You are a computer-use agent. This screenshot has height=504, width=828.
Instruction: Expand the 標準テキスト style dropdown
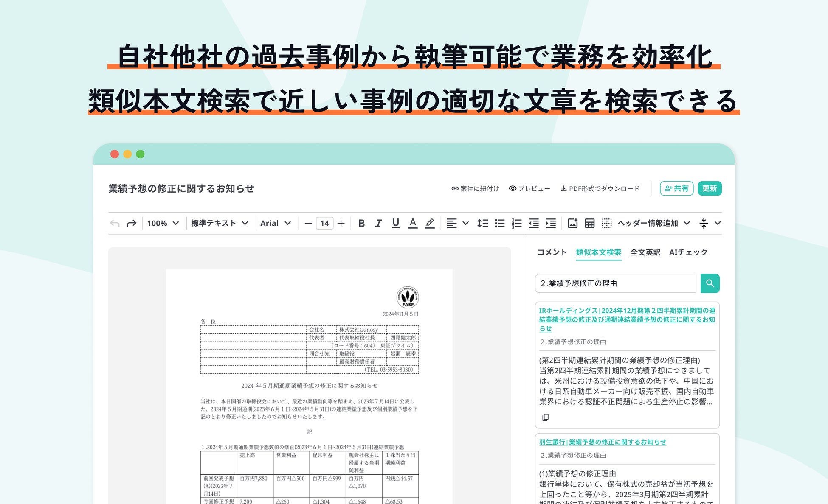click(220, 223)
